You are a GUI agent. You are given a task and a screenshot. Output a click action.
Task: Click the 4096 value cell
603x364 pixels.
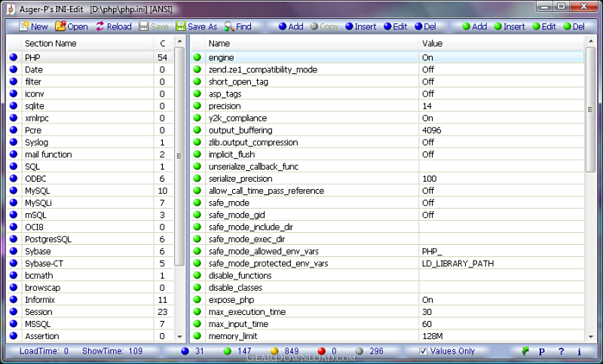(501, 130)
